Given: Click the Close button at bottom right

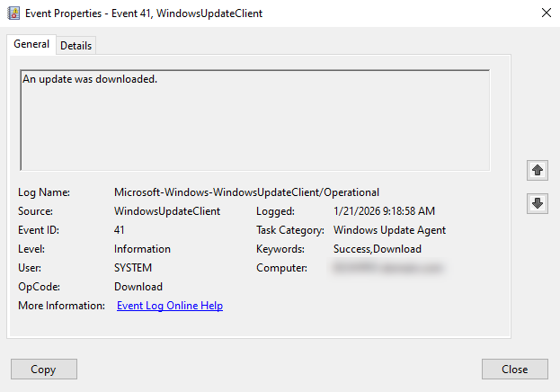Looking at the screenshot, I should tap(514, 369).
